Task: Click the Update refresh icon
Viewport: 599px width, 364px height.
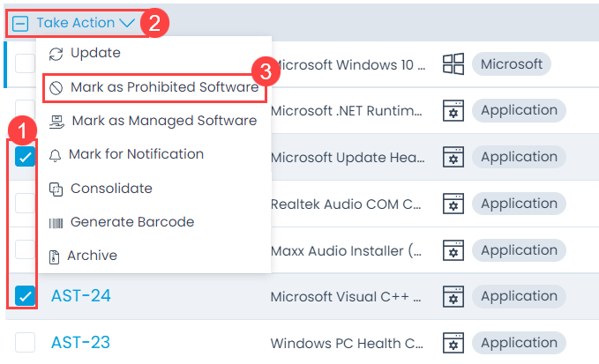Action: pyautogui.click(x=56, y=54)
